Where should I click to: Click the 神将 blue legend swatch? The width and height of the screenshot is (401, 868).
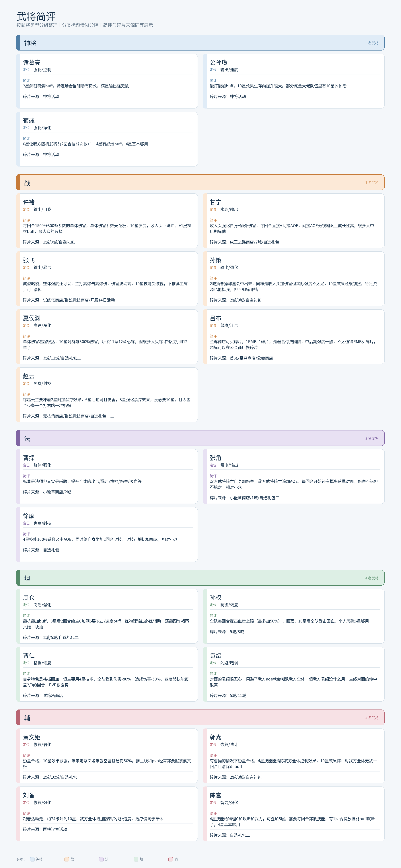pos(32,859)
